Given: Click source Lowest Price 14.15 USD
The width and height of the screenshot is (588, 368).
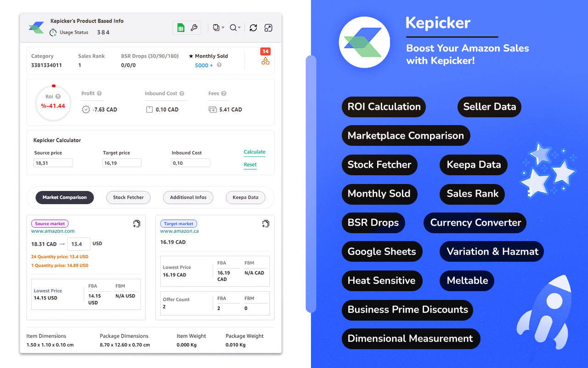Looking at the screenshot, I should pyautogui.click(x=45, y=298).
